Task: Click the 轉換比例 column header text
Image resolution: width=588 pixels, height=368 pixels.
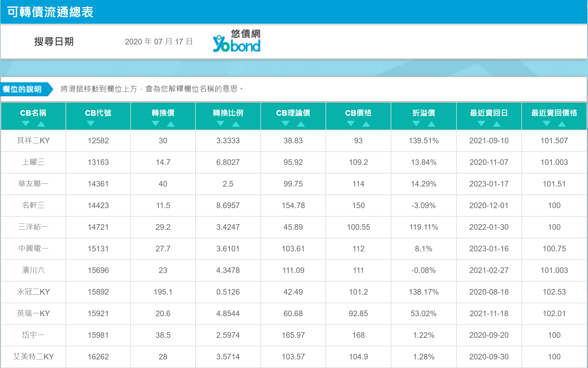Action: tap(228, 113)
